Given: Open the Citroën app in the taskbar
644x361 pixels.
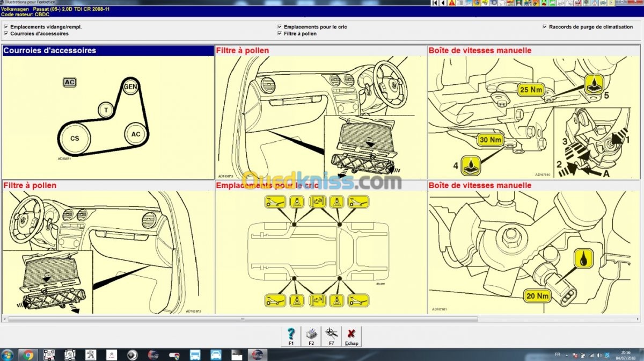Looking at the screenshot, I should tap(111, 355).
